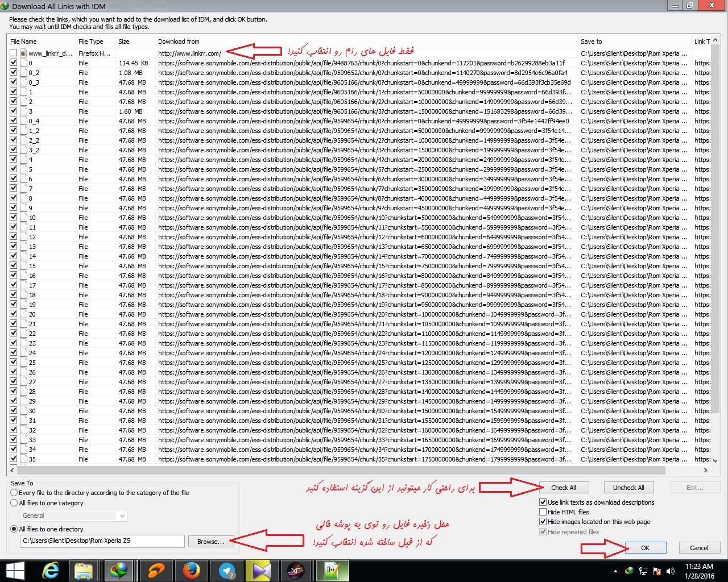Select the http://www.linkr.com/ link cell
The height and width of the screenshot is (582, 728).
pos(190,53)
